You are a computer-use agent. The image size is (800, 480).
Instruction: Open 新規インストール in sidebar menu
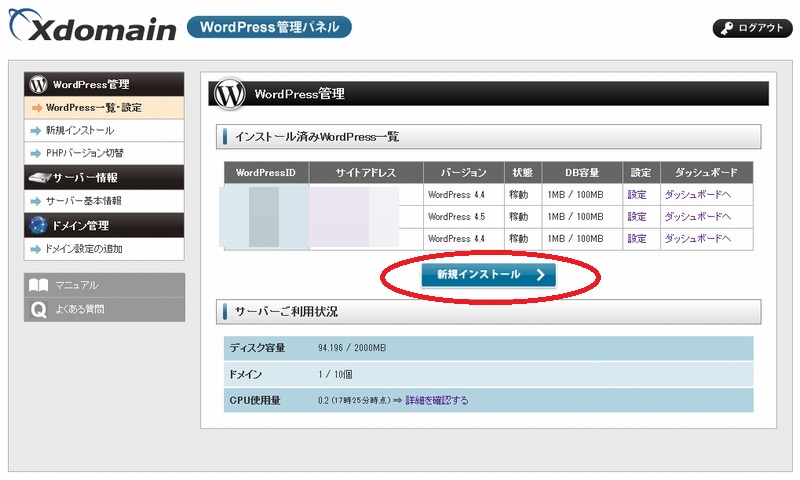(x=104, y=131)
